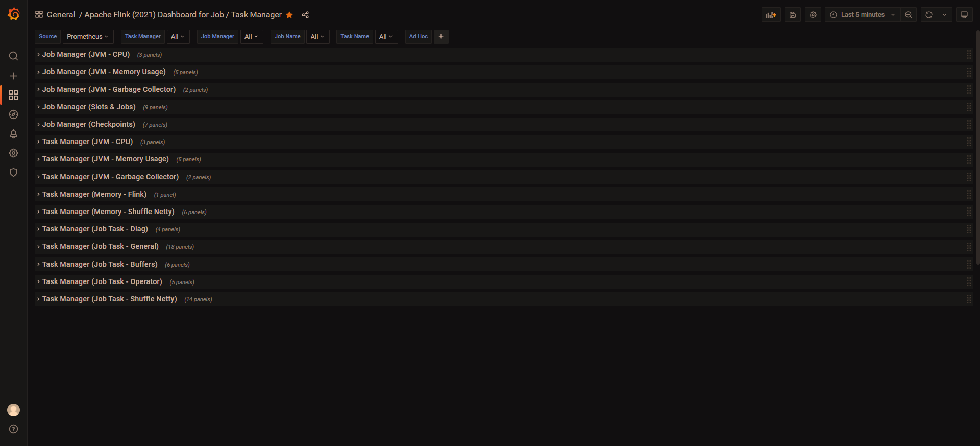
Task: Open the Job Manager All dropdown
Action: (x=252, y=37)
